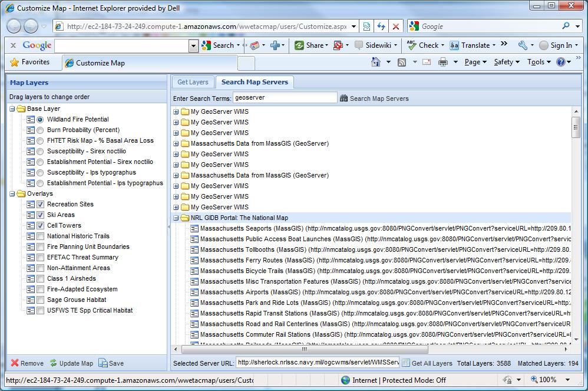Image resolution: width=588 pixels, height=391 pixels.
Task: Click layer icon of Massachusetts Seaports result
Action: [x=194, y=228]
